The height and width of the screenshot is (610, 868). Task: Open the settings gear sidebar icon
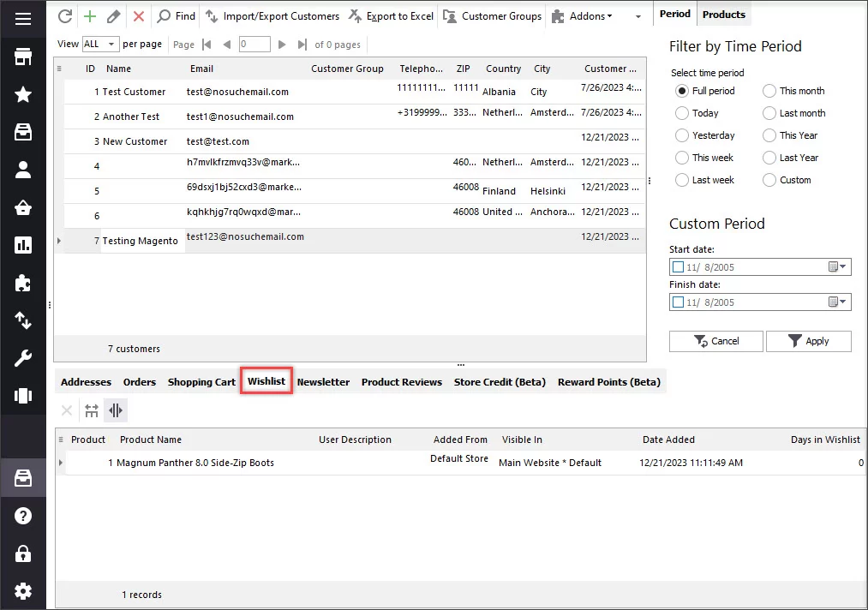(x=22, y=591)
